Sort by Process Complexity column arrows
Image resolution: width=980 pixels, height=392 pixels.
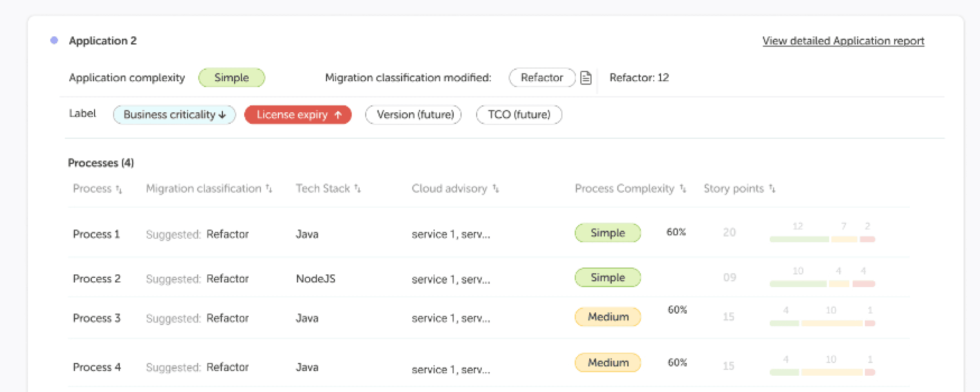point(683,189)
